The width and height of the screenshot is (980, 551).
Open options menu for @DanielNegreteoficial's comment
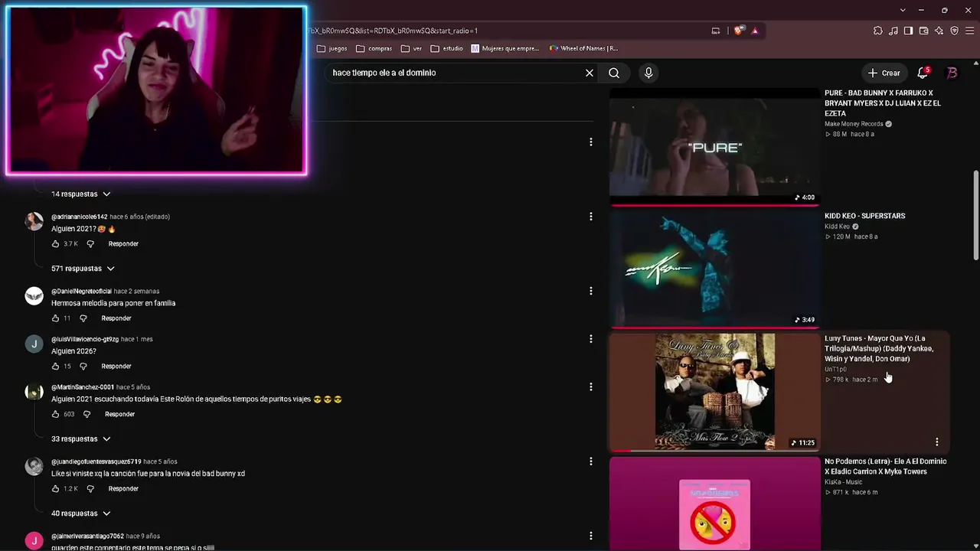pos(590,291)
